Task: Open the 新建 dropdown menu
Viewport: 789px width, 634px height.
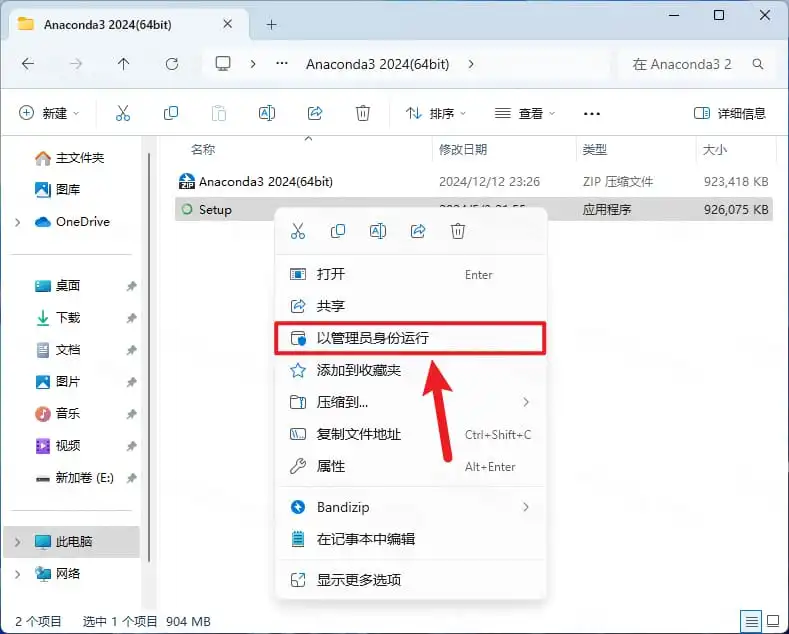Action: pos(49,113)
